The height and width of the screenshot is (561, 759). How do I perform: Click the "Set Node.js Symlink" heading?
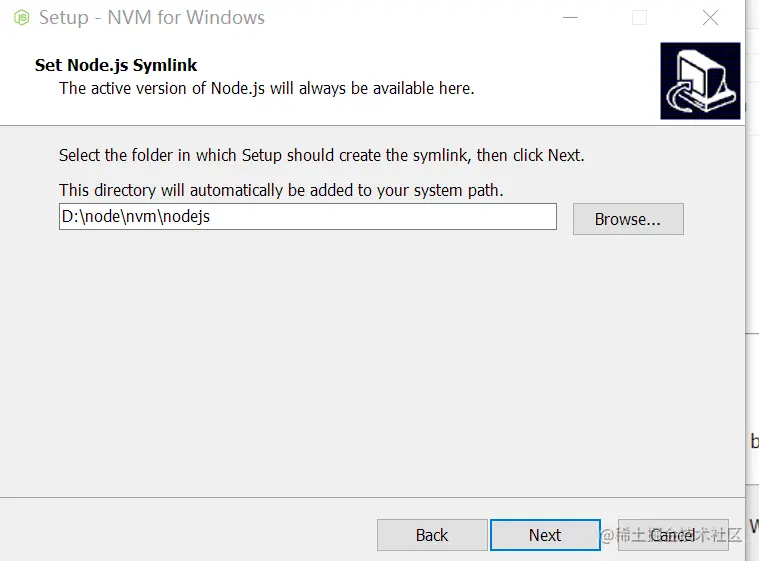click(116, 66)
